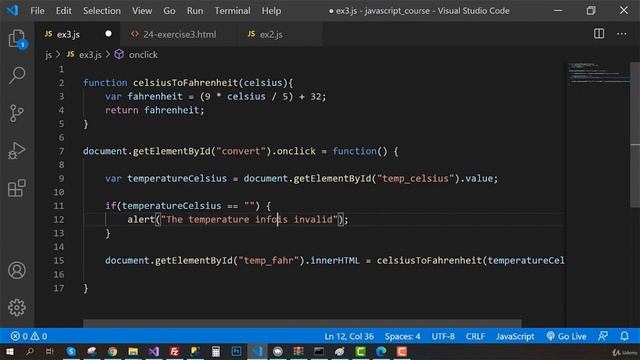The width and height of the screenshot is (640, 360).
Task: Open the editor More Actions ellipsis
Action: click(621, 34)
